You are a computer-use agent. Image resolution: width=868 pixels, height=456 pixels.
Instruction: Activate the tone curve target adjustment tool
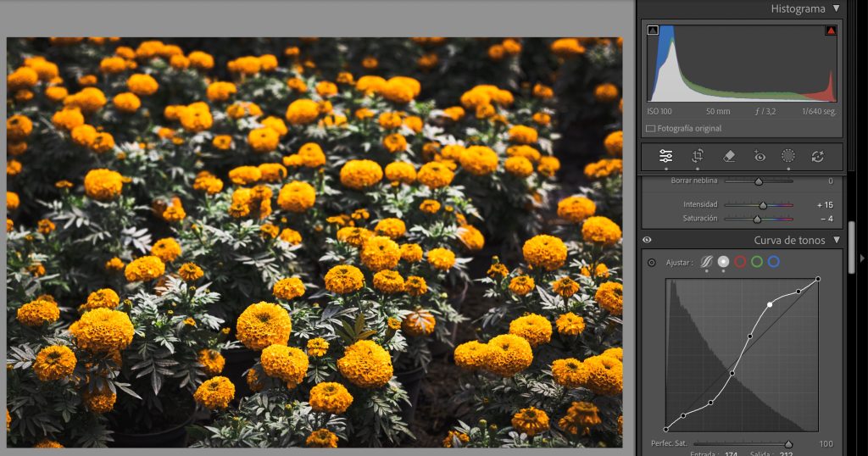coord(652,262)
